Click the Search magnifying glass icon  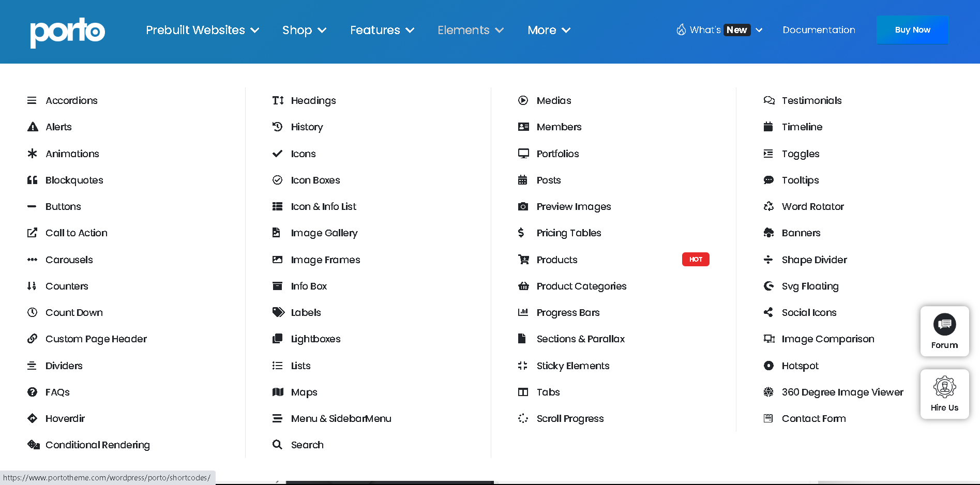tap(277, 445)
